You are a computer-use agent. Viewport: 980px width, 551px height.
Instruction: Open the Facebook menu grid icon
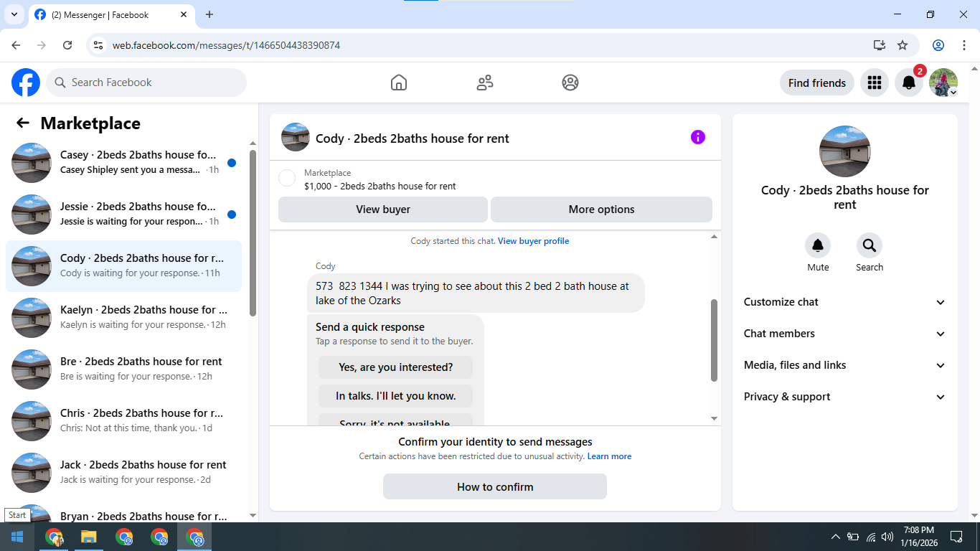874,83
